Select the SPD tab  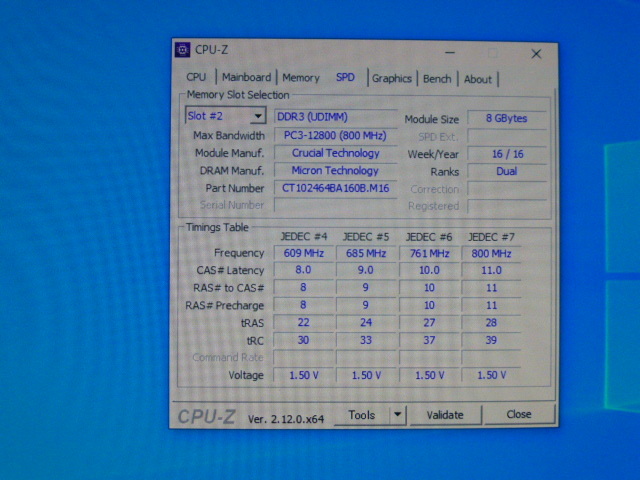[x=345, y=77]
